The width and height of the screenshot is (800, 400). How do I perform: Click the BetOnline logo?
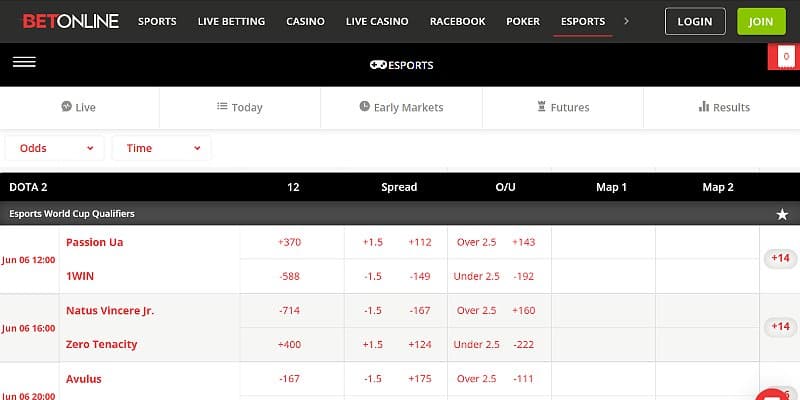pyautogui.click(x=71, y=21)
